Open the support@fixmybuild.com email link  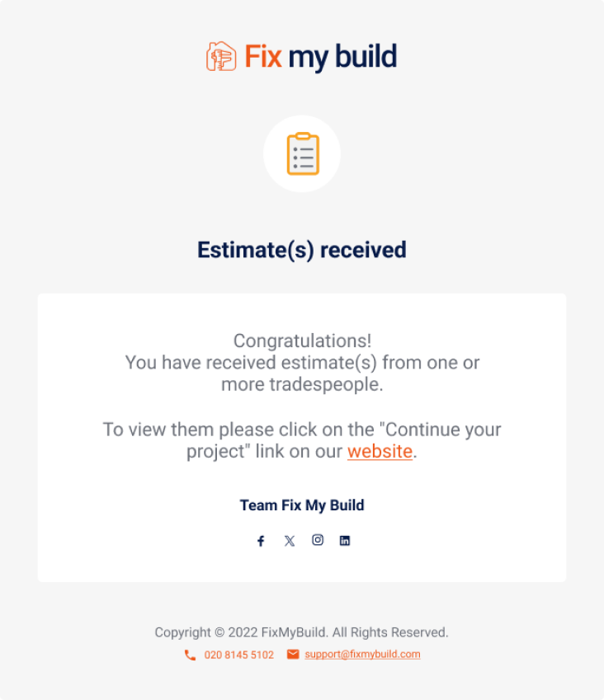pyautogui.click(x=362, y=655)
